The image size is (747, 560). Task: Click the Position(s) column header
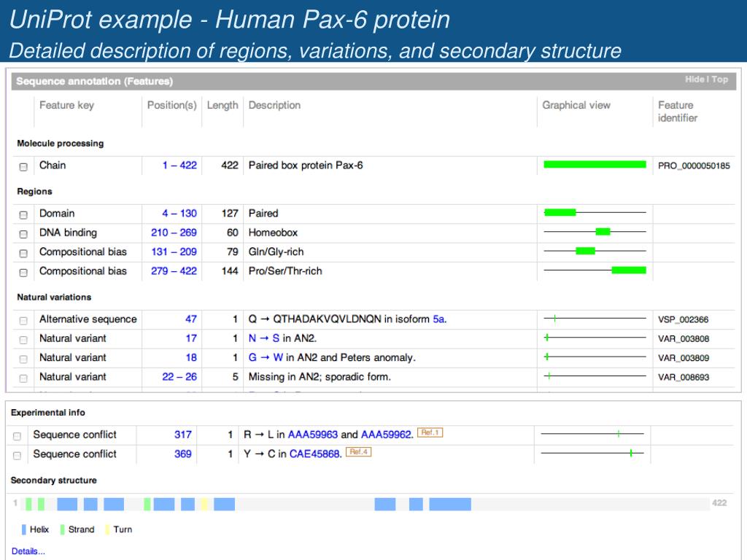(x=172, y=105)
